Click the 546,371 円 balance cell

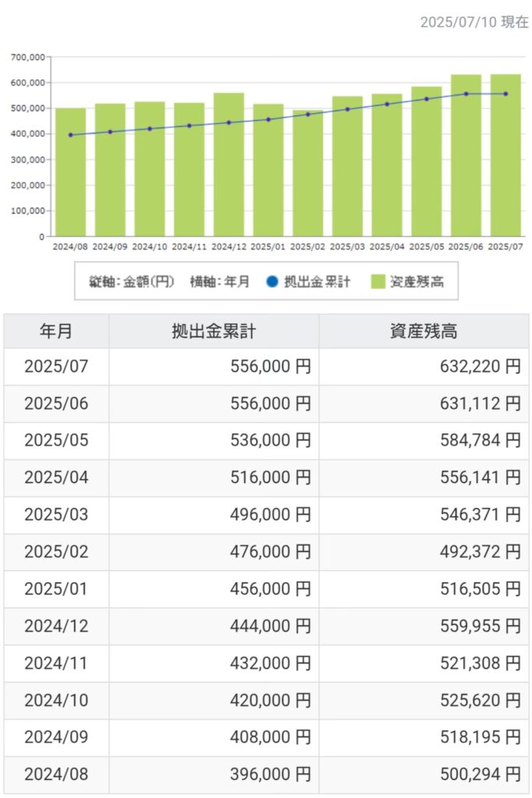[424, 514]
